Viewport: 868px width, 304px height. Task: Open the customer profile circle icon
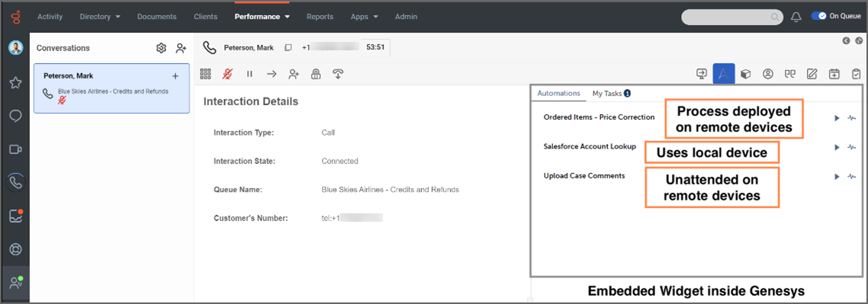click(768, 73)
